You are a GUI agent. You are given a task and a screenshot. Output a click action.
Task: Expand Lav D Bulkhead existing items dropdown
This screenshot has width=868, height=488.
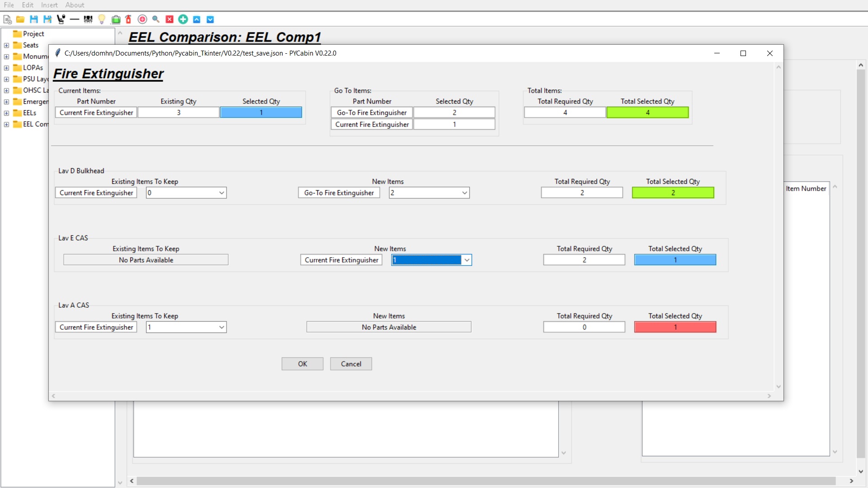click(221, 192)
